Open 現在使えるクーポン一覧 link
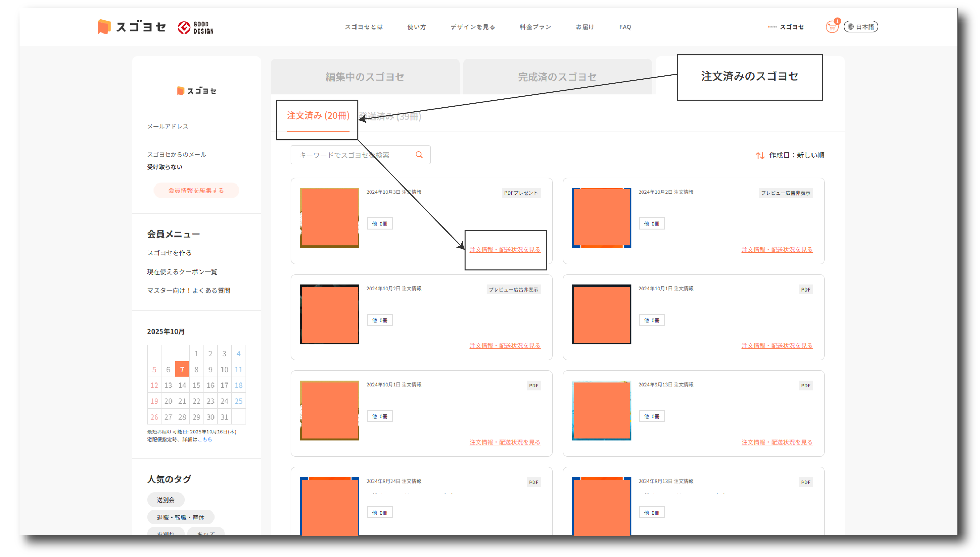The width and height of the screenshot is (980, 557). click(182, 272)
